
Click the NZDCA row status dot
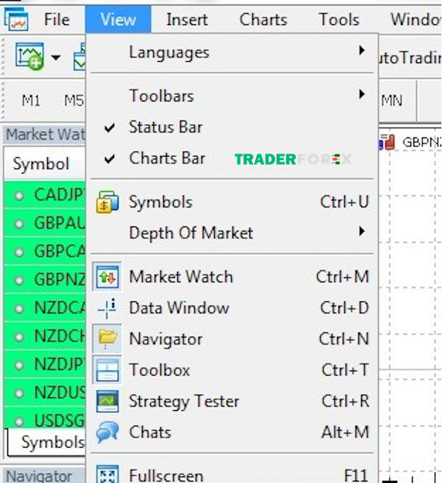click(x=19, y=309)
